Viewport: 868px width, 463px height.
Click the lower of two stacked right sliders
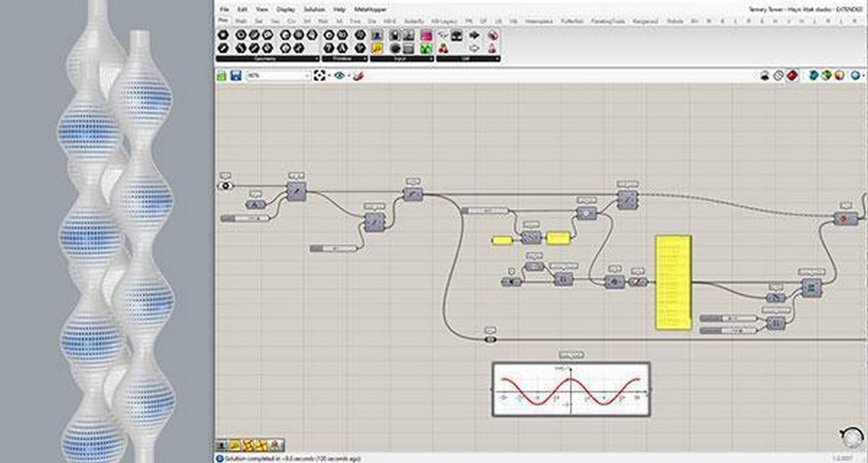tap(729, 330)
